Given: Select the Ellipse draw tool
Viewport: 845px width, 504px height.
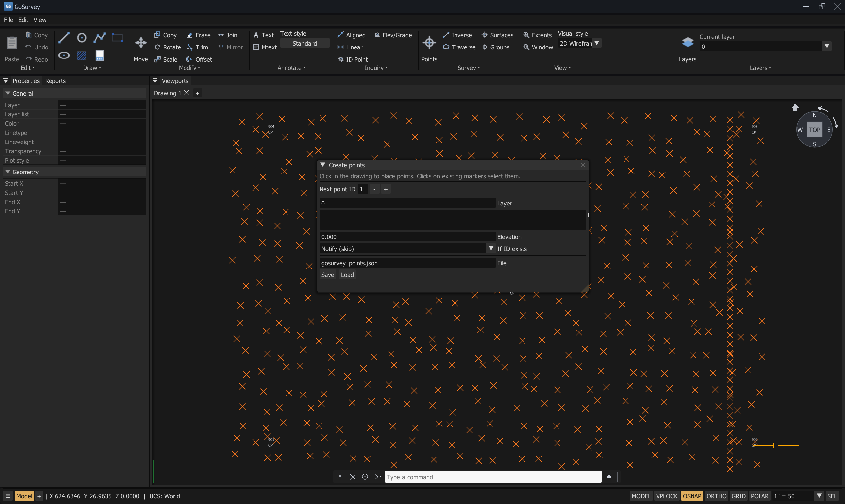Looking at the screenshot, I should (64, 55).
